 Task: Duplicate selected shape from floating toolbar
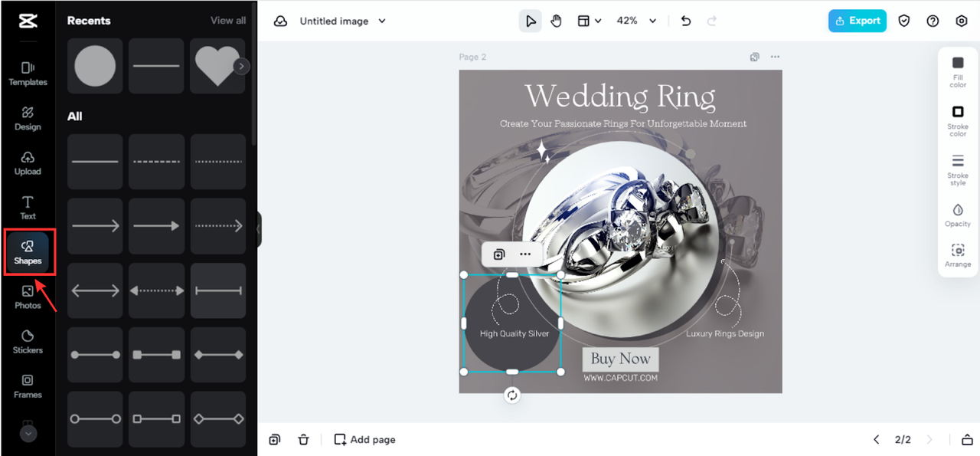coord(499,254)
